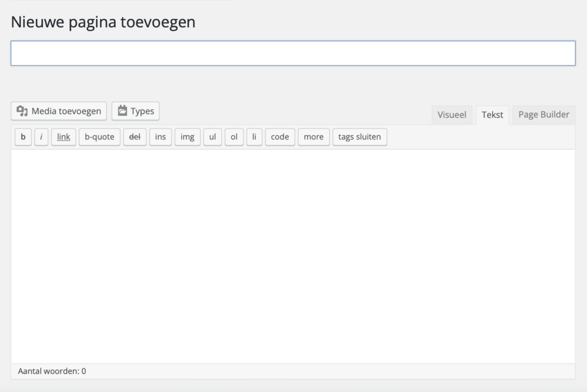The image size is (587, 392).
Task: Click the Aantal woorden: 0 status text
Action: 52,371
